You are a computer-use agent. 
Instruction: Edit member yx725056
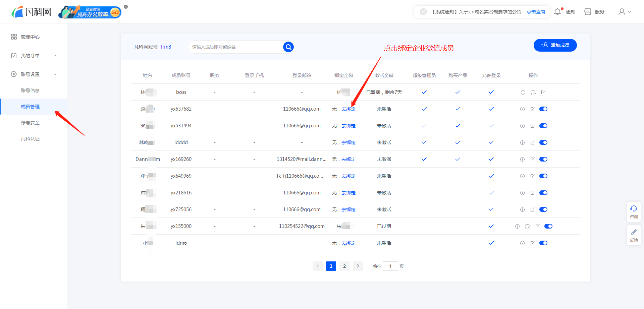[x=532, y=209]
